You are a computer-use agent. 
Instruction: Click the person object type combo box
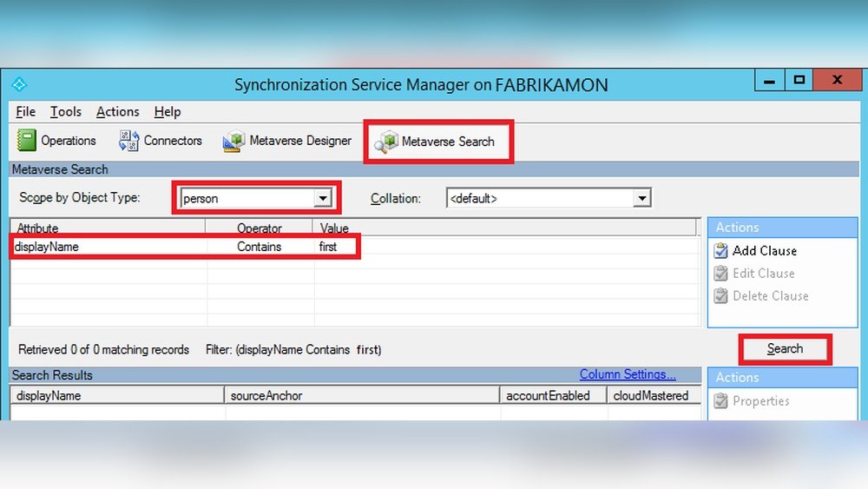coord(256,198)
